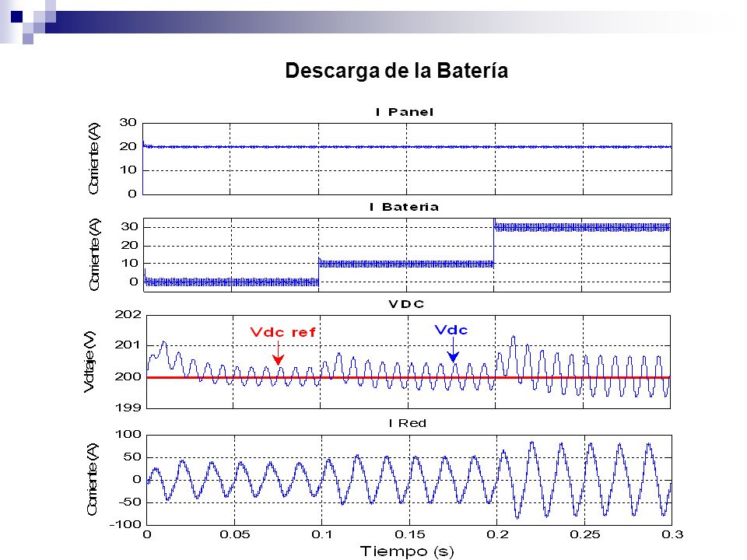Click the 'VDC' plot title
Viewport: 747px width, 560px height.
click(406, 304)
